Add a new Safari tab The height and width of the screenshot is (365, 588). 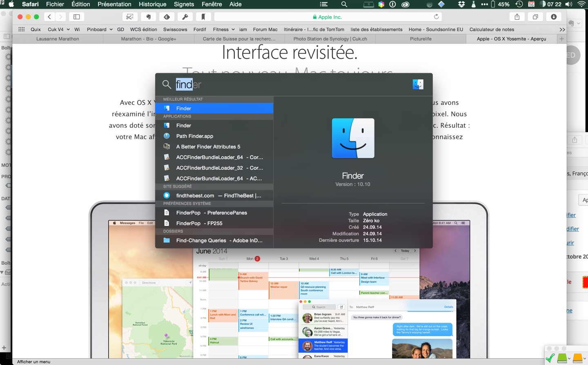[x=561, y=39]
